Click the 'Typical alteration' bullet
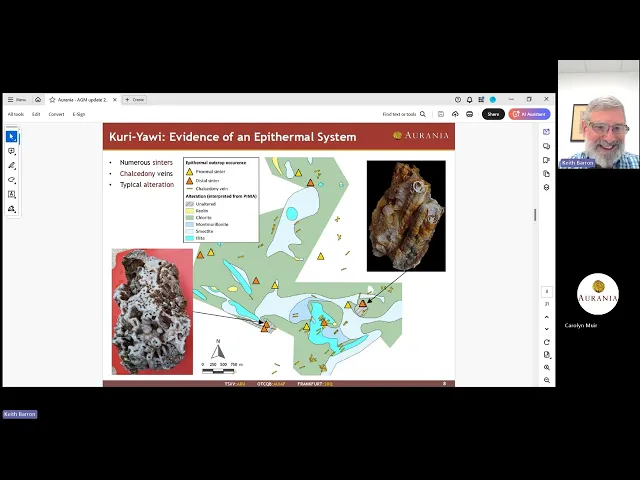Viewport: 640px width, 480px height. pyautogui.click(x=147, y=184)
